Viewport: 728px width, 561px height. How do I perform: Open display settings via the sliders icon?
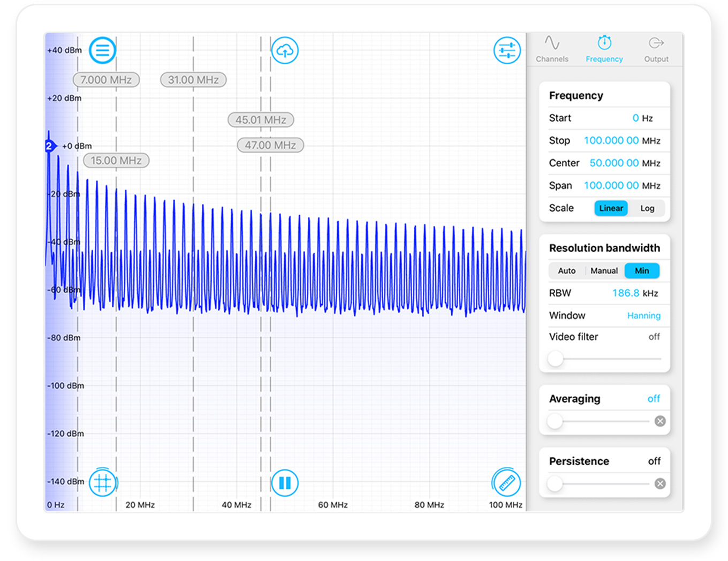506,50
